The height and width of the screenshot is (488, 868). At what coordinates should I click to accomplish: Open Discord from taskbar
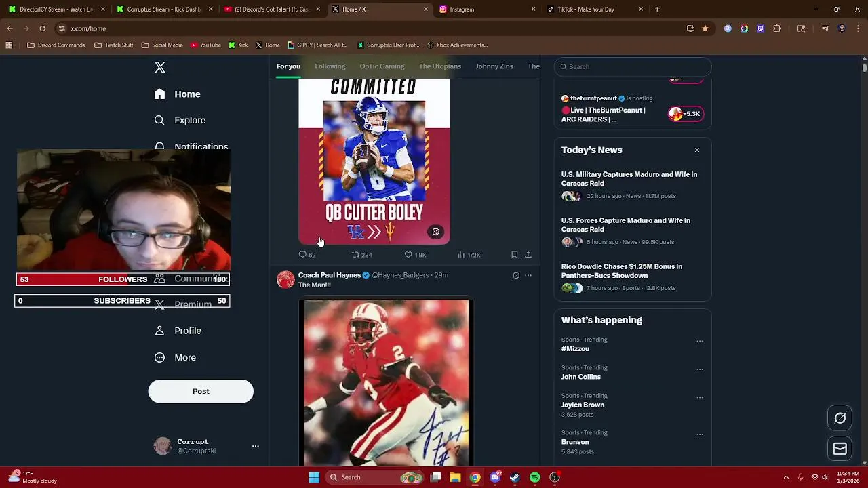tap(495, 477)
